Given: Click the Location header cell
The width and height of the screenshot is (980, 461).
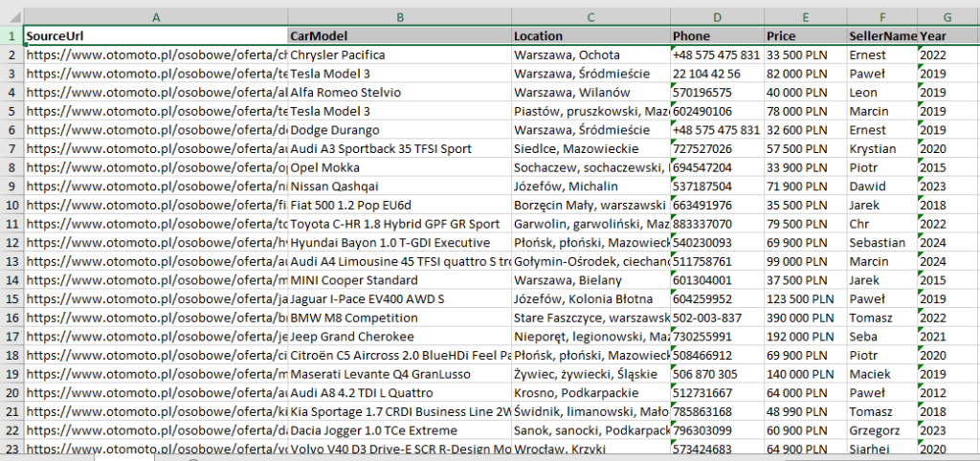Looking at the screenshot, I should pos(590,36).
